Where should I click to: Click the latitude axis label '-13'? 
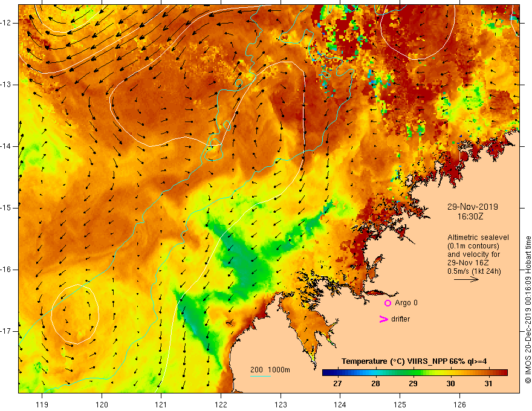6,85
